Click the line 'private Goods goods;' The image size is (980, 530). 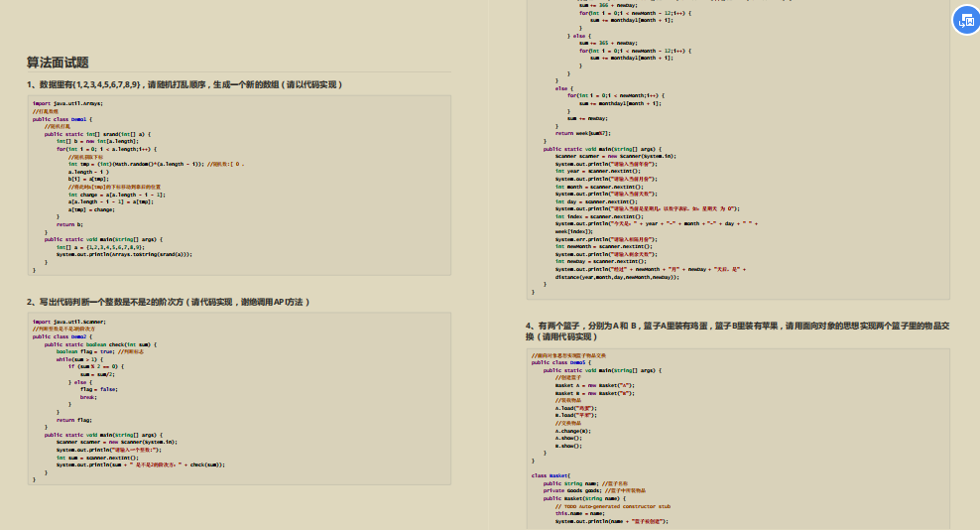(x=572, y=490)
